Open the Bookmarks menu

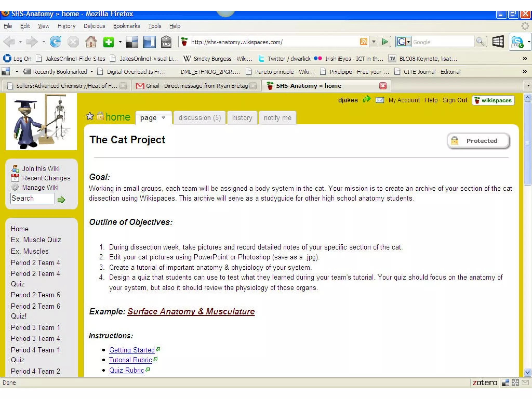coord(127,26)
